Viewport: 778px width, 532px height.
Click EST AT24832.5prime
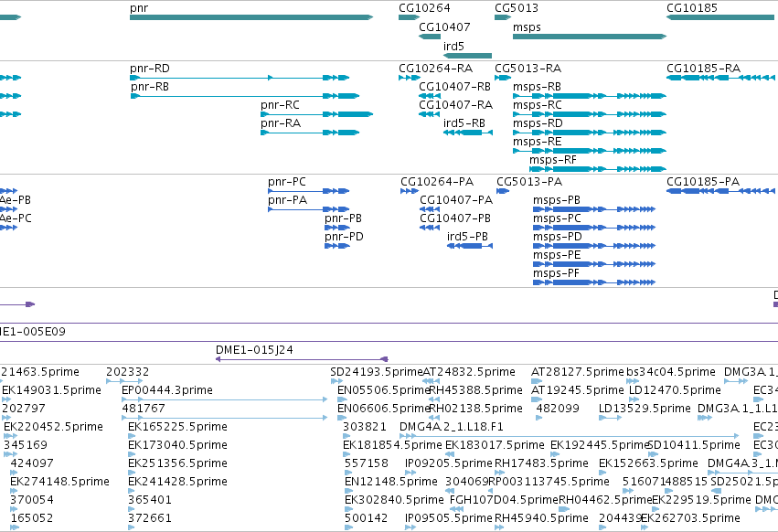pos(432,381)
